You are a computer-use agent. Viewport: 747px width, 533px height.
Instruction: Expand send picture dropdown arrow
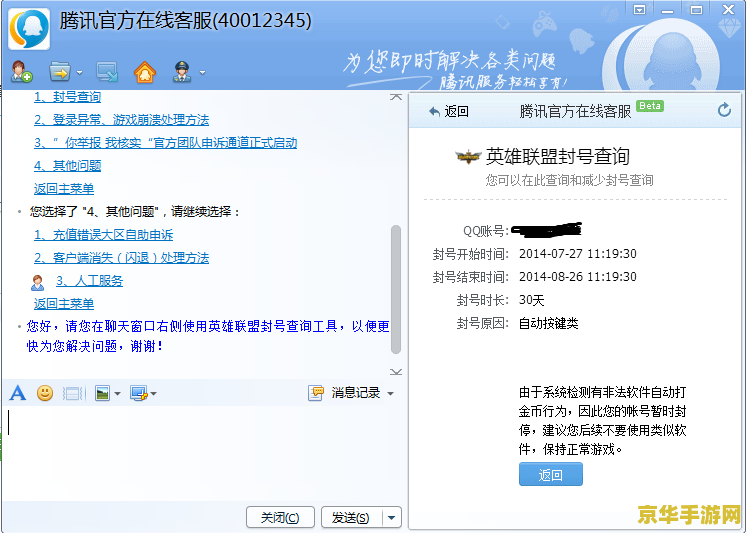118,394
